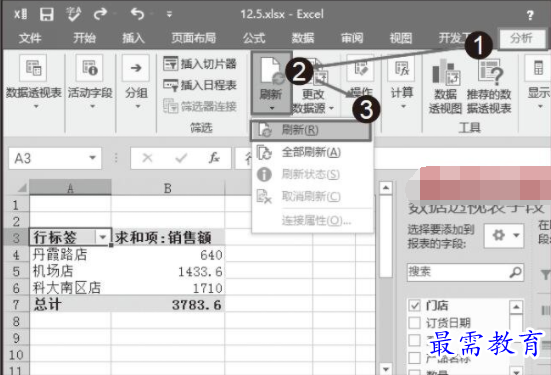The image size is (551, 375).
Task: Select cell 机场店
Action: 70,271
